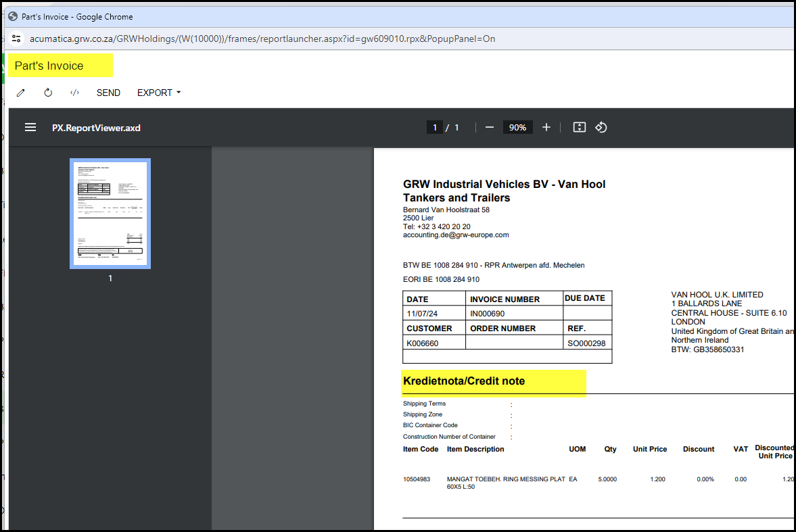
Task: Click invoice number IN000690 in the table
Action: click(487, 314)
